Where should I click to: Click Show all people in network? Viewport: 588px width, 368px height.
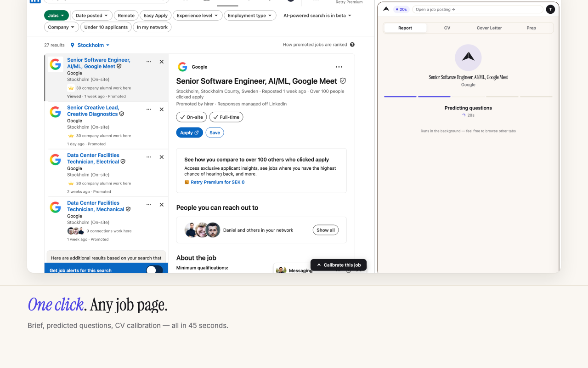(x=326, y=230)
